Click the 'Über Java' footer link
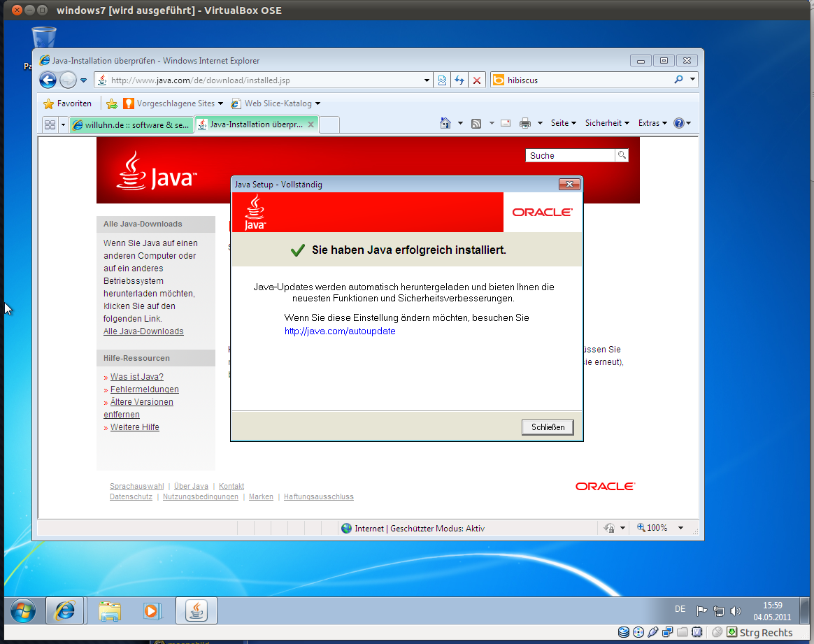This screenshot has width=814, height=644. [x=191, y=486]
